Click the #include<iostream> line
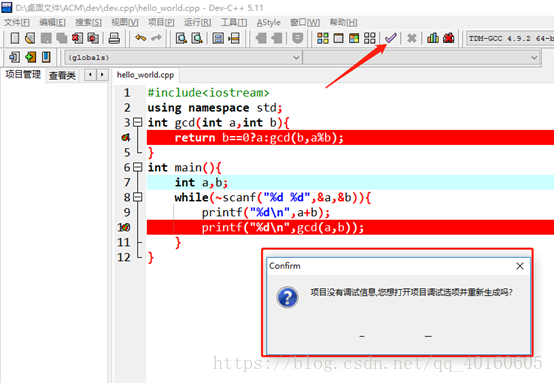 click(208, 93)
